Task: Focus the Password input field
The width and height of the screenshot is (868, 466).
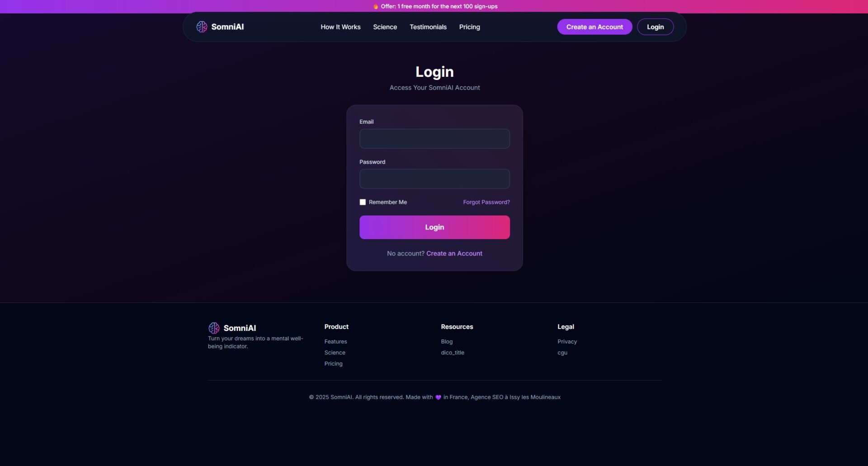Action: pyautogui.click(x=434, y=179)
